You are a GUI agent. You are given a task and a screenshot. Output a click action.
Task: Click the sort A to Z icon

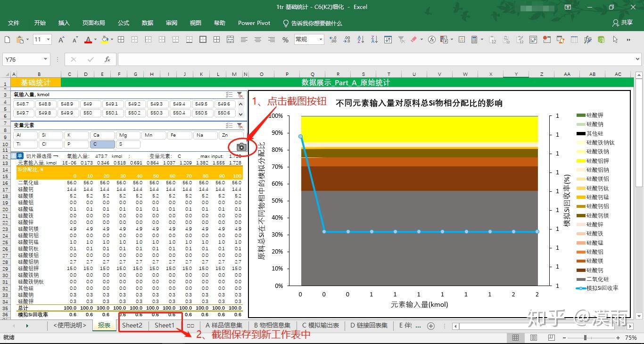(361, 40)
